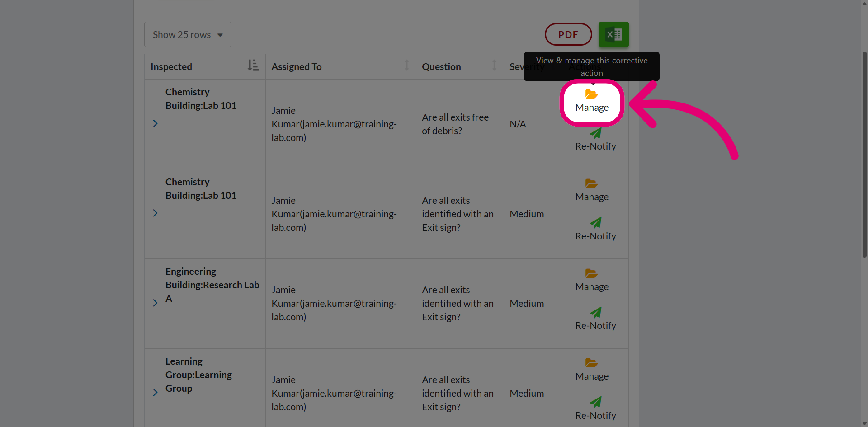Viewport: 868px width, 427px height.
Task: Re-Notify for the 'exits free of debris' row
Action: tap(595, 140)
